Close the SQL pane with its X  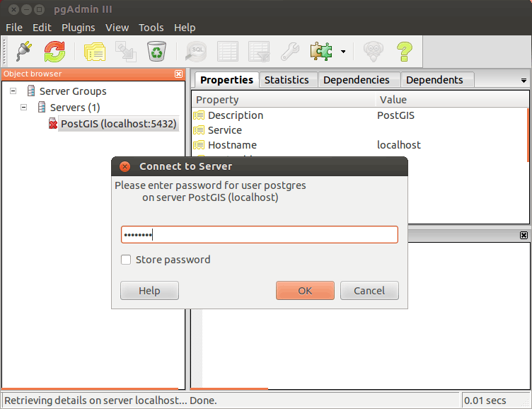(524, 235)
